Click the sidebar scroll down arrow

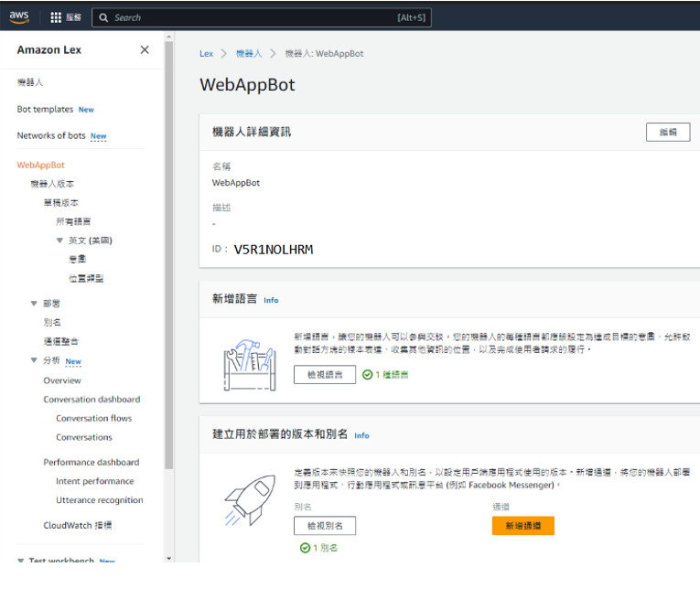coord(168,558)
